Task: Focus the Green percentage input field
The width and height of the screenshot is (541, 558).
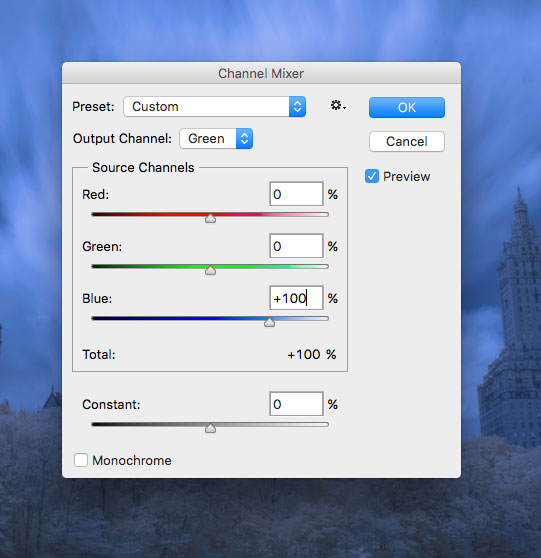Action: [296, 246]
